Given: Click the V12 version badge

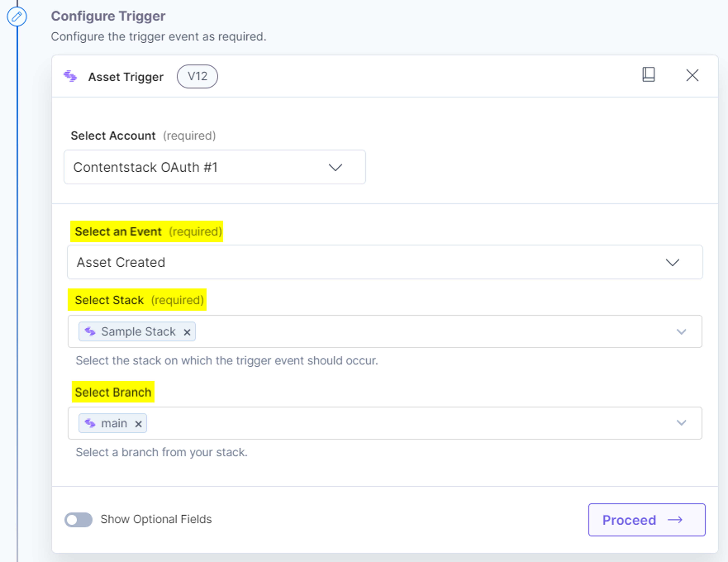Looking at the screenshot, I should click(x=197, y=76).
